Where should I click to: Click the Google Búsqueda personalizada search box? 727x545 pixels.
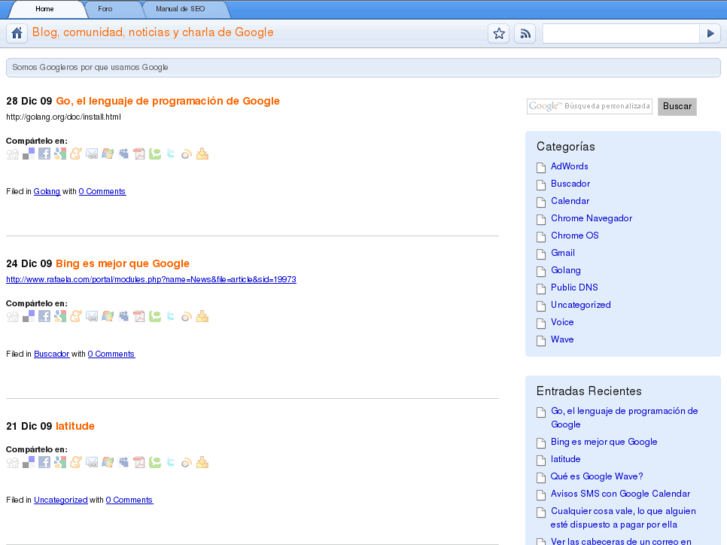pos(589,106)
